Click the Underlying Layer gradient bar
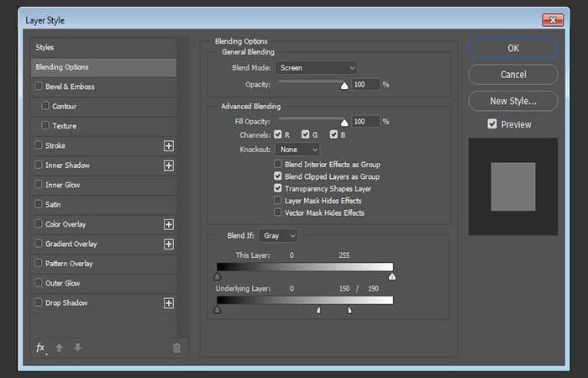 click(x=305, y=300)
